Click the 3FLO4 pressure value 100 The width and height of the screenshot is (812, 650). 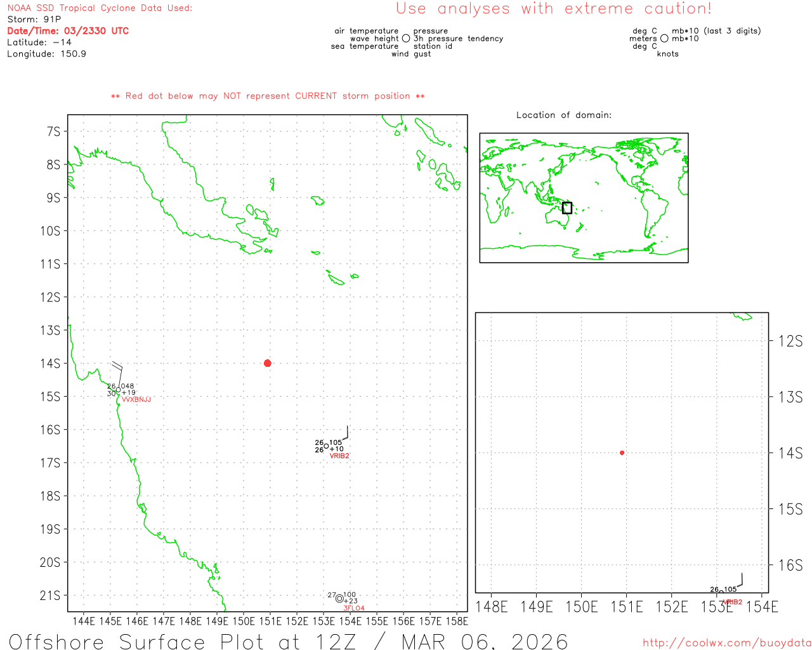coord(350,595)
